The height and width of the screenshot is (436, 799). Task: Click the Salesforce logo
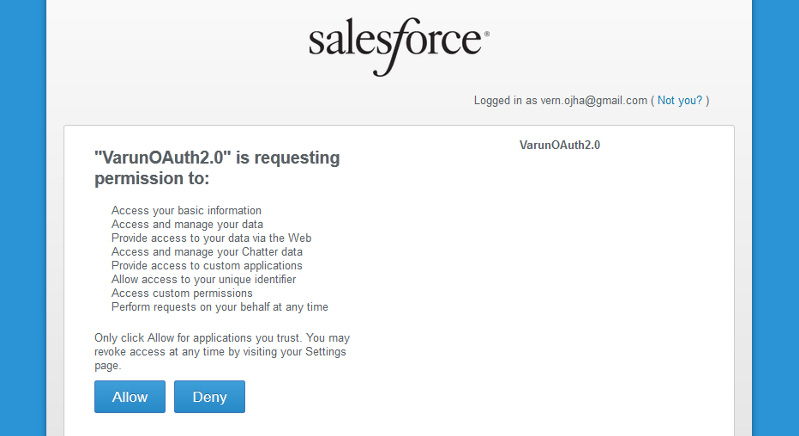pyautogui.click(x=397, y=43)
